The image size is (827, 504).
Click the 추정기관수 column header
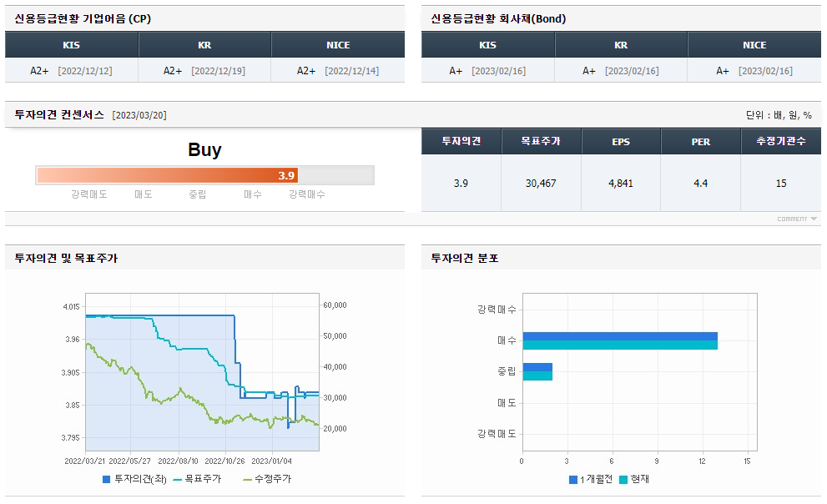tap(781, 141)
